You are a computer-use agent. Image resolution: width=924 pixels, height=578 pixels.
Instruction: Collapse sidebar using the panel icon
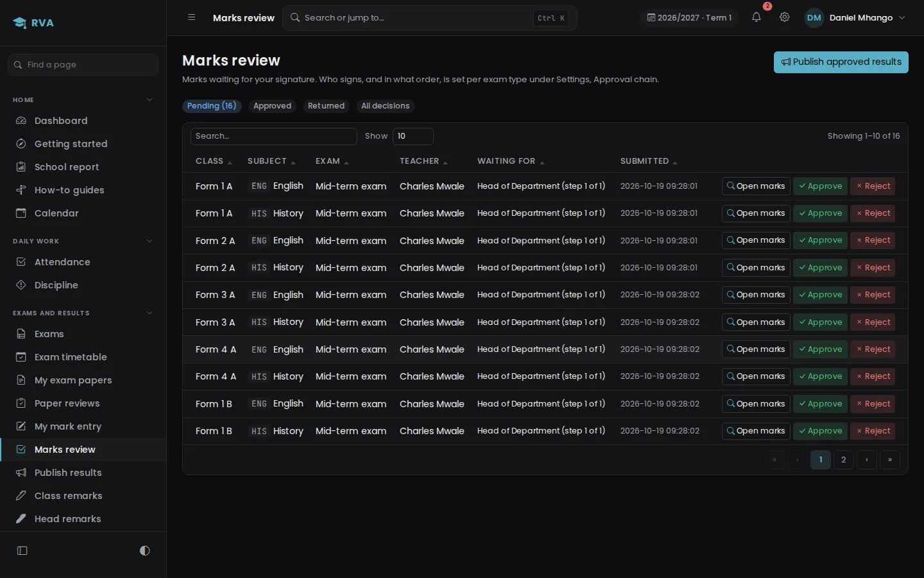[x=22, y=550]
